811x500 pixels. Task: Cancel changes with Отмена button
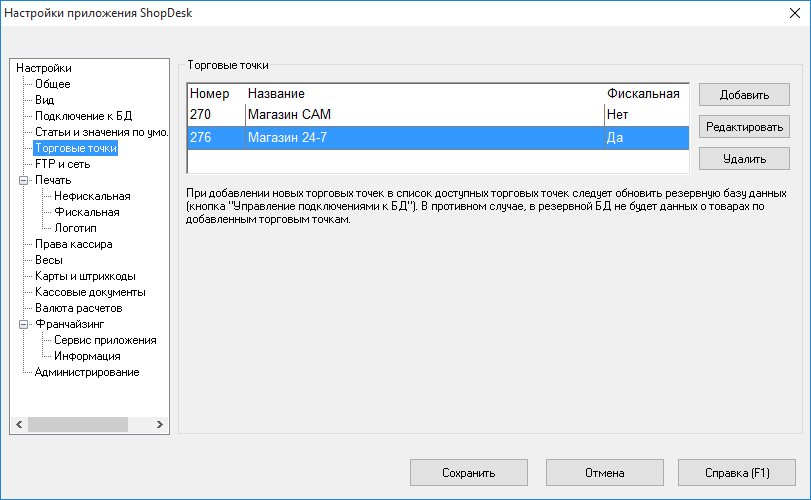[x=603, y=473]
